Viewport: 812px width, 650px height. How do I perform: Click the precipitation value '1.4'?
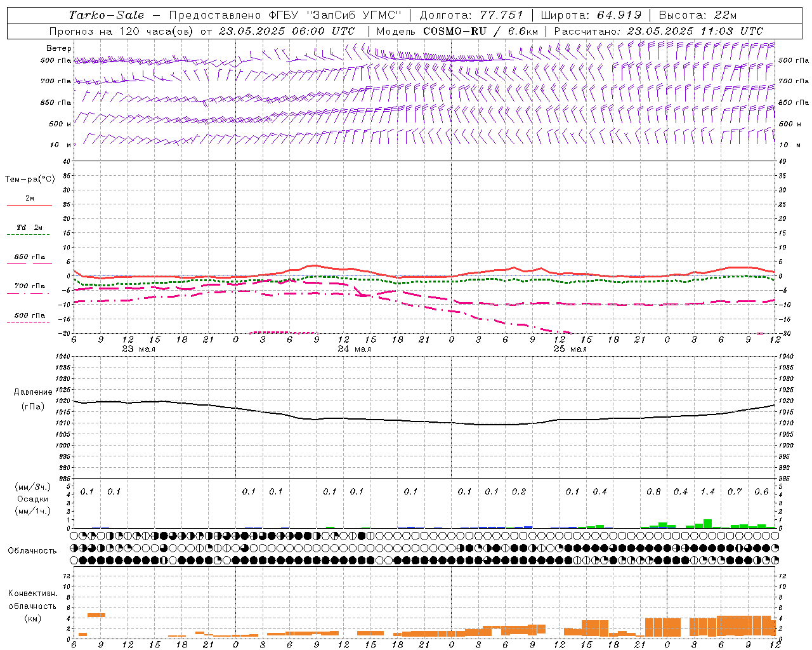[x=707, y=492]
